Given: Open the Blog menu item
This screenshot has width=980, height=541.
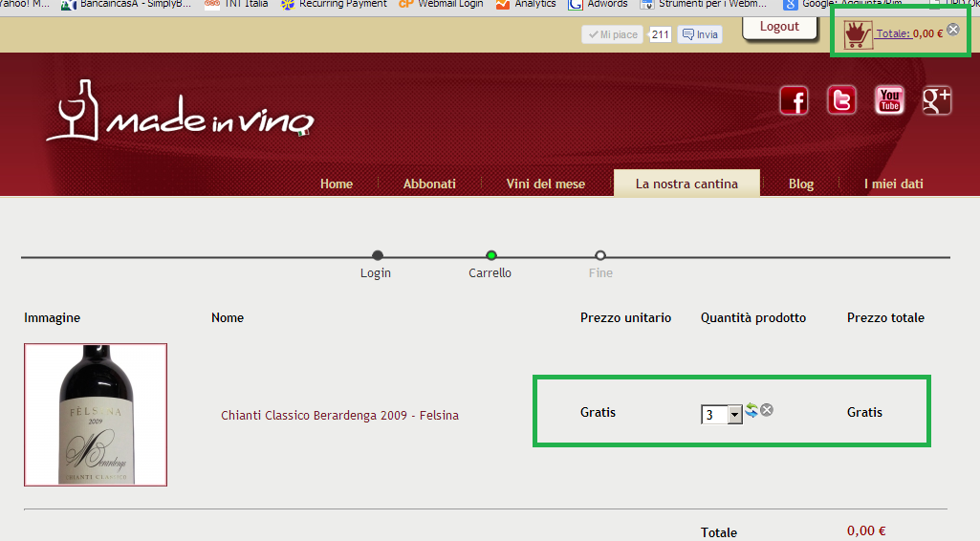Looking at the screenshot, I should [800, 184].
